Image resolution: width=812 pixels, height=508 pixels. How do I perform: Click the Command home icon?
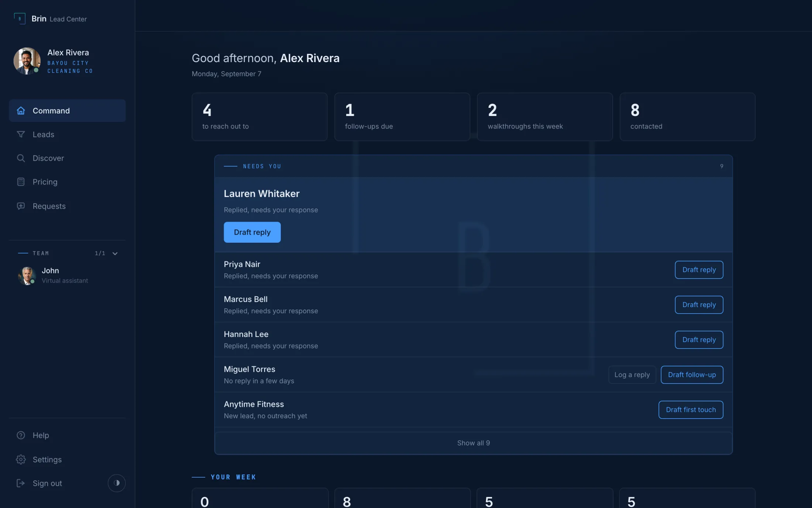(21, 110)
